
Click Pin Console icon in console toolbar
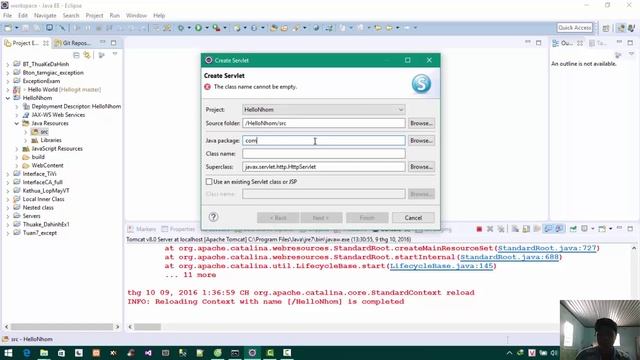click(x=573, y=229)
